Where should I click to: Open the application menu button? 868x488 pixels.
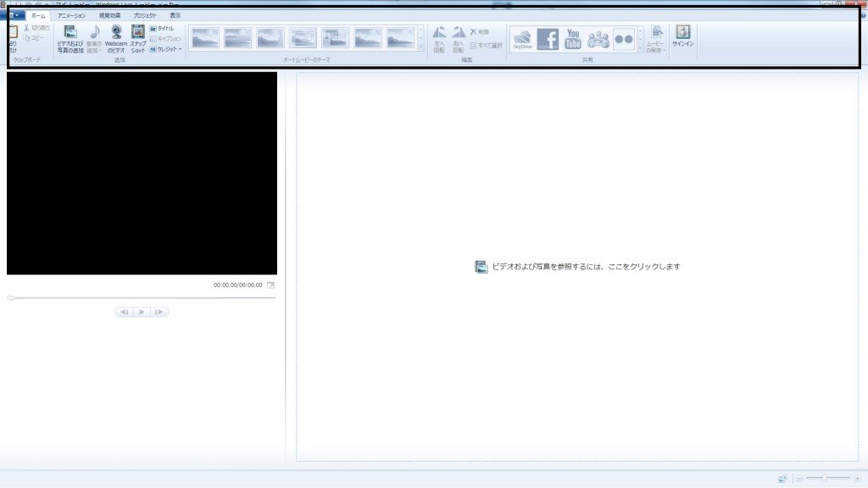coord(14,15)
